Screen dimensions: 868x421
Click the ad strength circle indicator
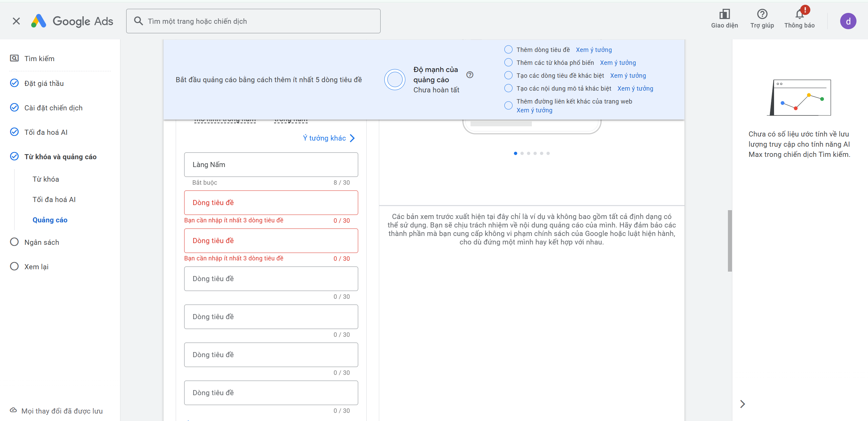395,80
